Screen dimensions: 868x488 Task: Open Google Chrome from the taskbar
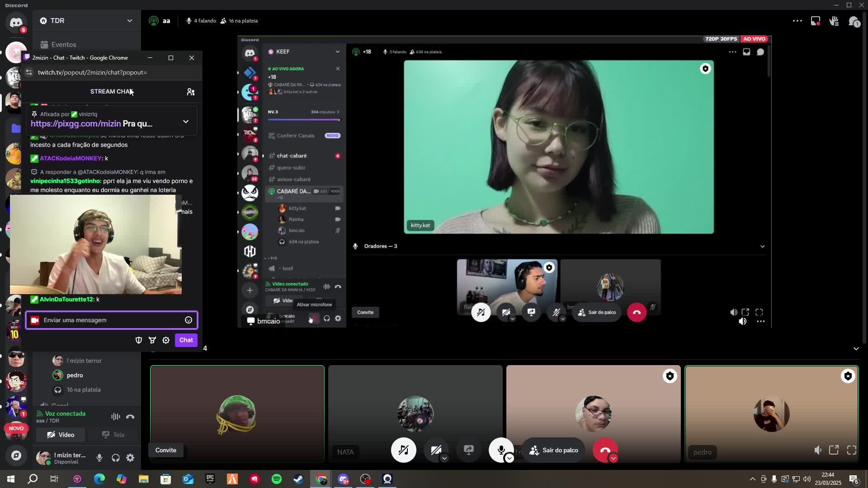tap(321, 479)
